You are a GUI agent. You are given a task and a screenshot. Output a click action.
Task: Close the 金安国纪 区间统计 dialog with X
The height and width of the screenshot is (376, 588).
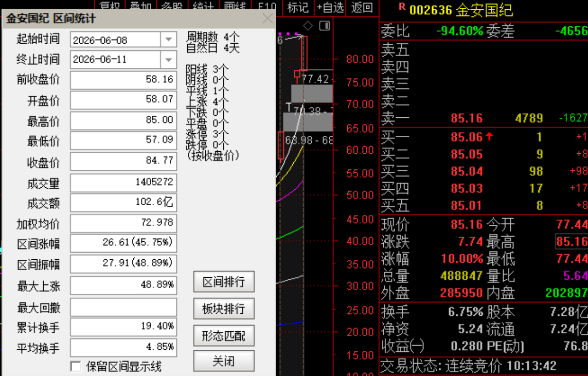tap(268, 19)
